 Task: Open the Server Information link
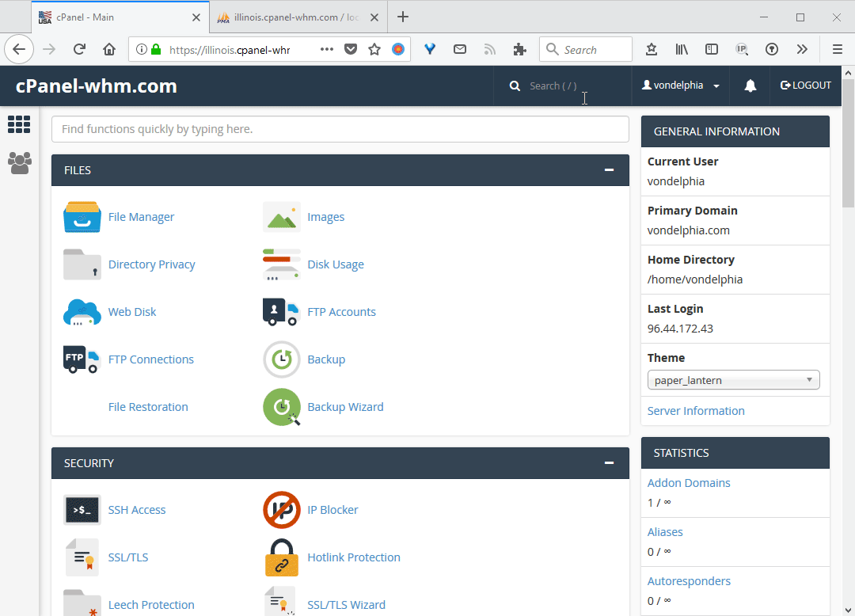point(696,410)
